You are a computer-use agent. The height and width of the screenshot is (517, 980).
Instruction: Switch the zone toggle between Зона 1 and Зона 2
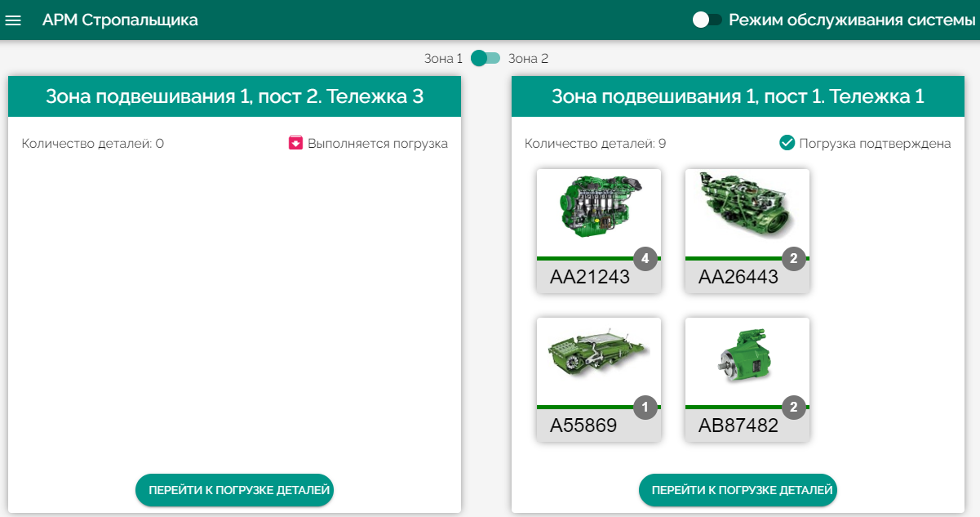486,58
